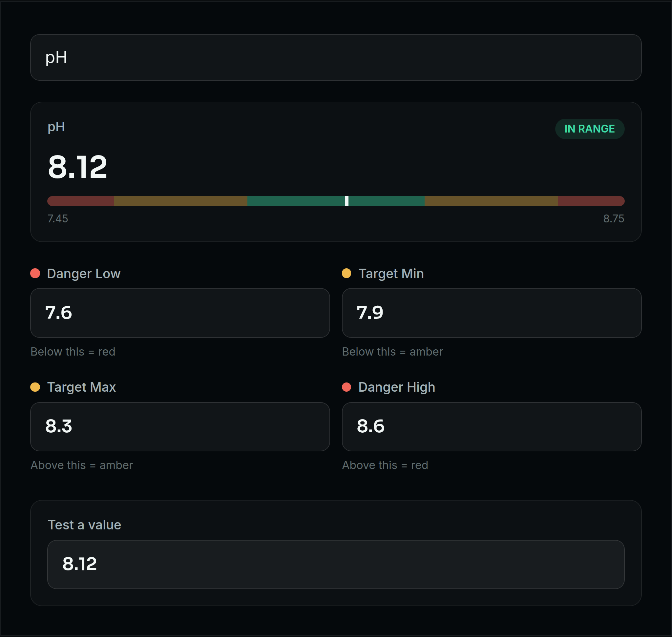Click the pH parameter name field
672x637 pixels.
pos(336,57)
